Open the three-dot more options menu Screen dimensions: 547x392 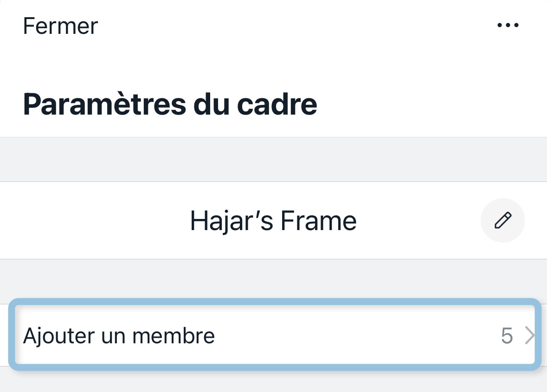(x=508, y=26)
